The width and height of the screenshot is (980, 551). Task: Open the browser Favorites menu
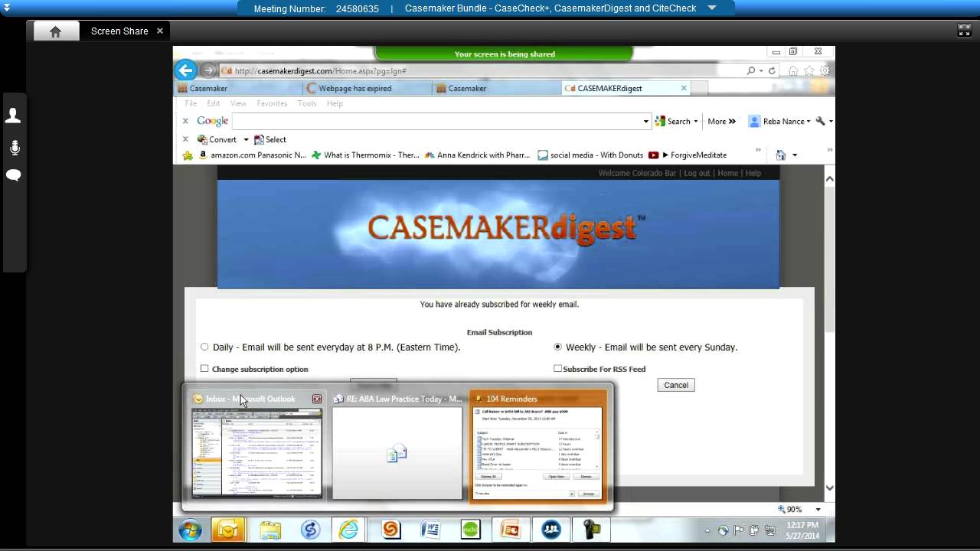tap(272, 103)
